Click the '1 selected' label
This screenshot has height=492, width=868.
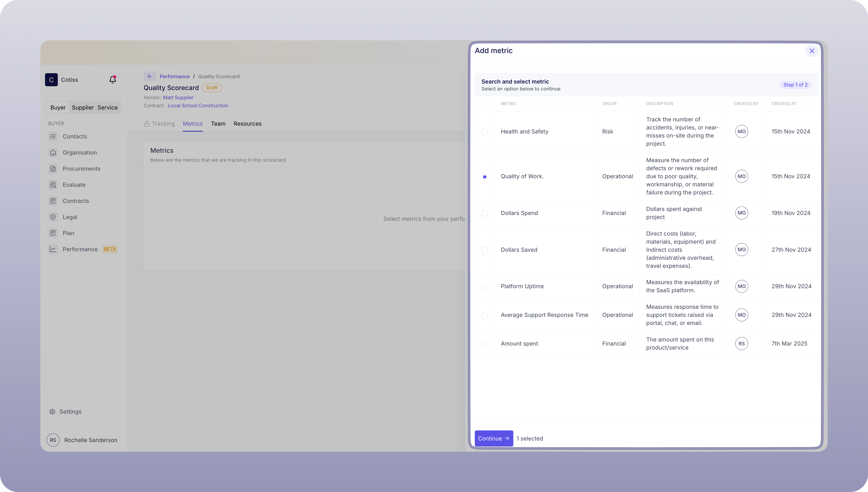coord(530,439)
